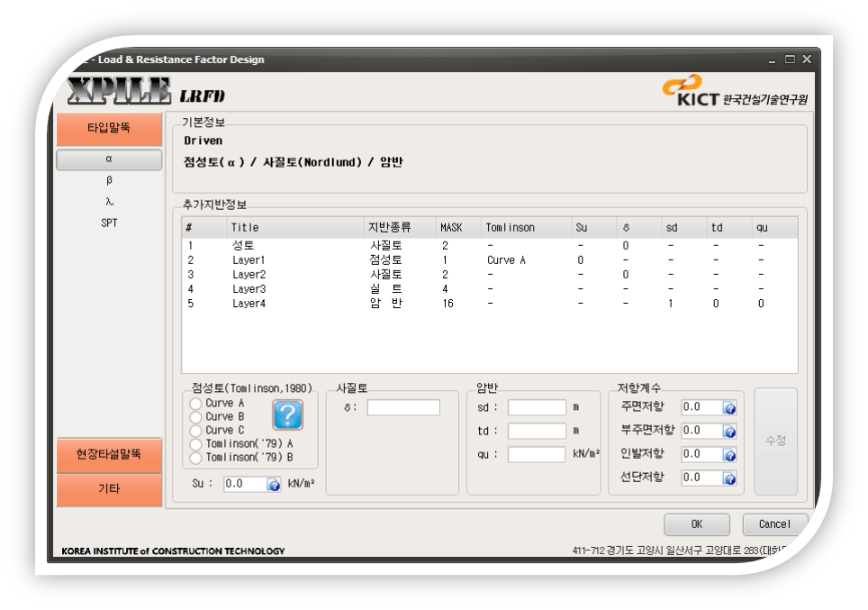Select Tomlinson('79) B option

195,458
